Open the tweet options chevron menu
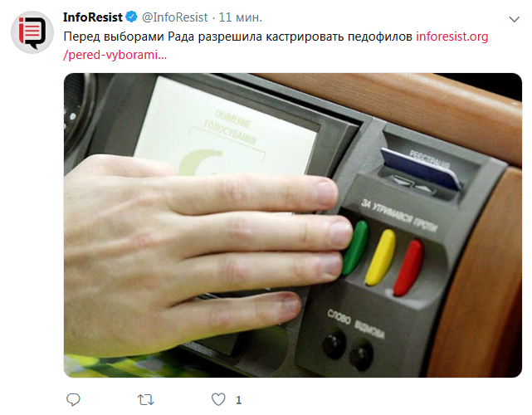Image resolution: width=532 pixels, height=415 pixels. pos(515,19)
